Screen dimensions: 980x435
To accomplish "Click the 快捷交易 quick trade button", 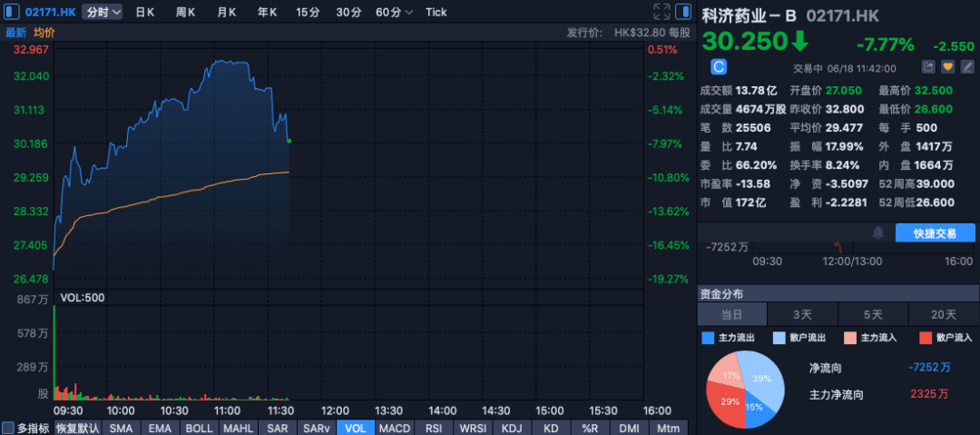I will pos(935,233).
